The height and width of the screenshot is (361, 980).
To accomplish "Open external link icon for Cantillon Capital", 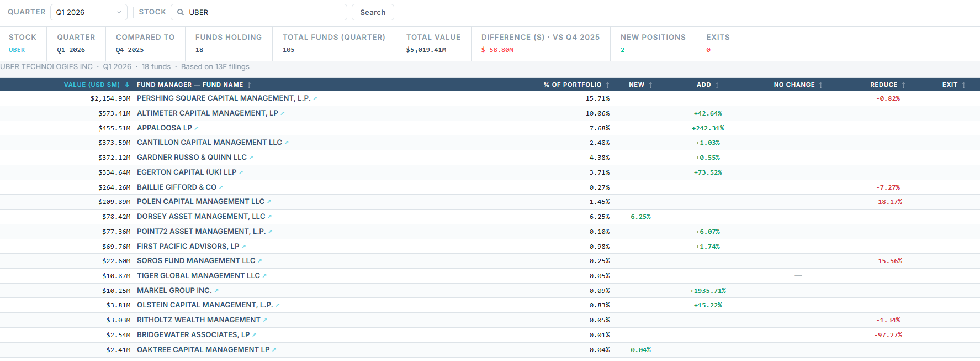I will click(287, 143).
